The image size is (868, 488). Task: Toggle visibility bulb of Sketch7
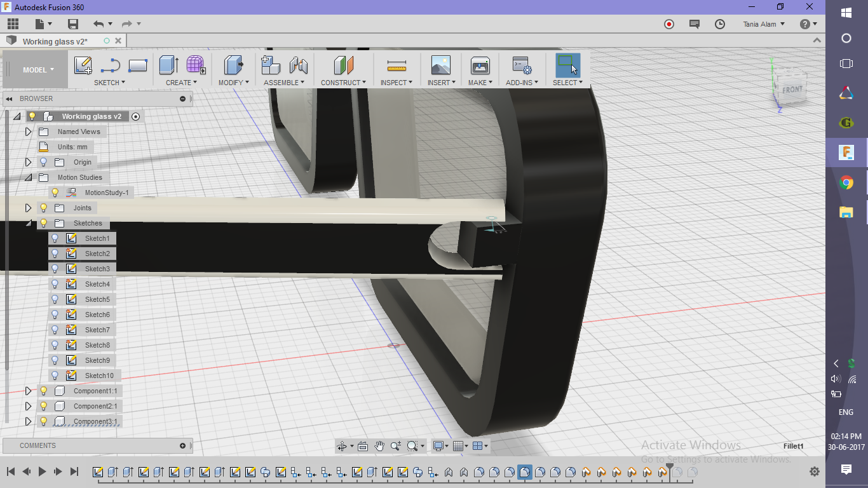[x=55, y=330]
